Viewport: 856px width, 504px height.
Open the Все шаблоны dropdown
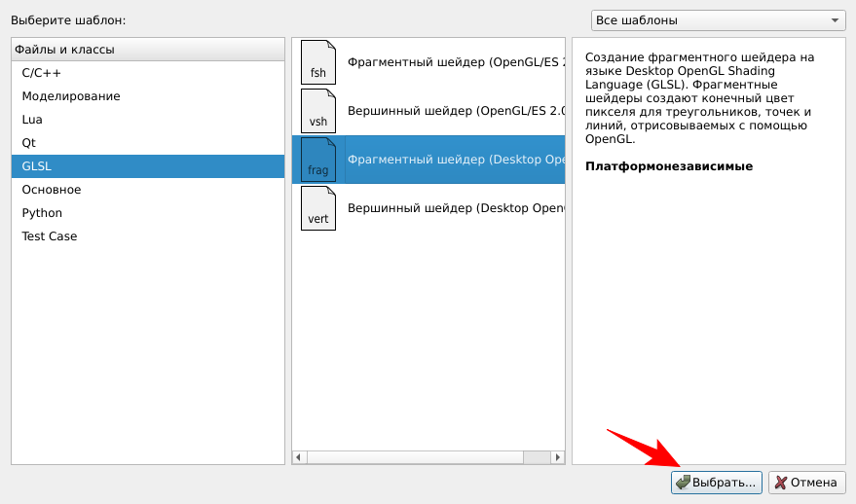pyautogui.click(x=719, y=20)
